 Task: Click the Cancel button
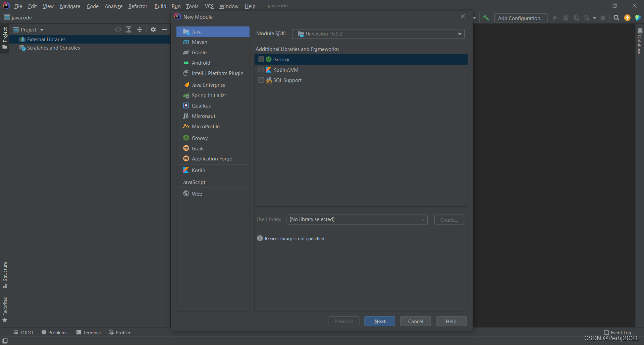coord(415,321)
